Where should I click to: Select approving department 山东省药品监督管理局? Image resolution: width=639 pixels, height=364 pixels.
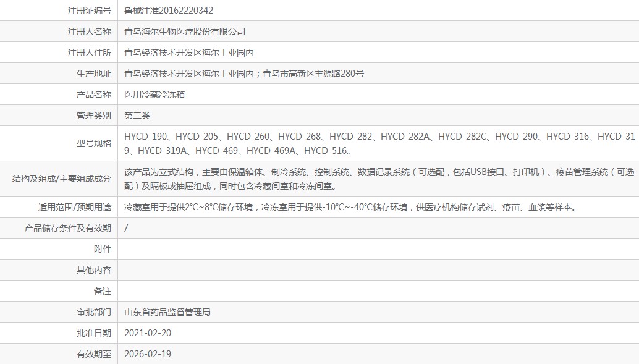pos(167,312)
